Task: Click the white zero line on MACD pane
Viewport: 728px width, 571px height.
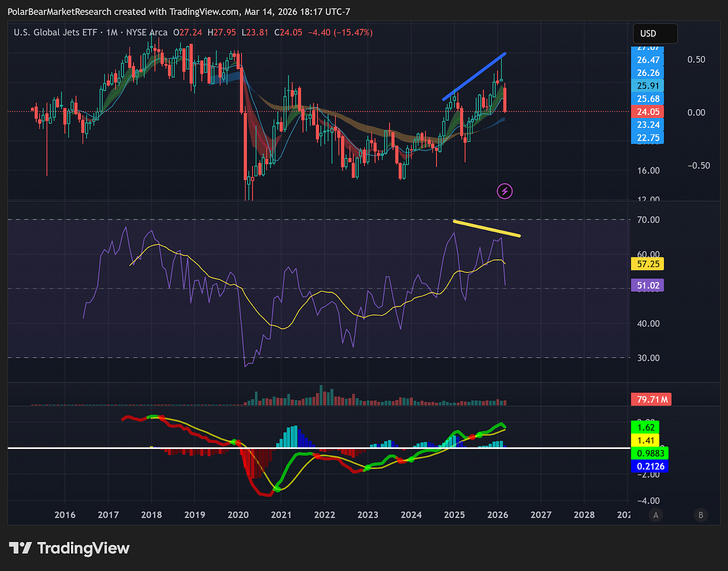Action: (318, 448)
